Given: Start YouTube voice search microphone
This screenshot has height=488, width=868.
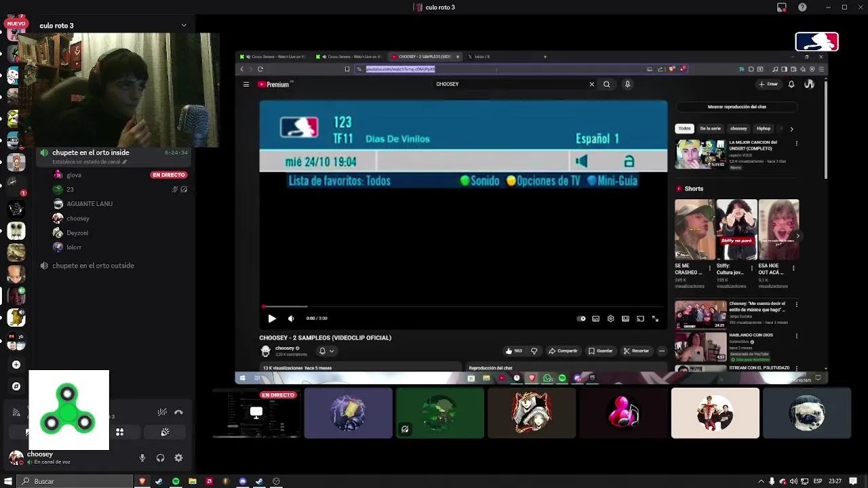Looking at the screenshot, I should [x=627, y=84].
